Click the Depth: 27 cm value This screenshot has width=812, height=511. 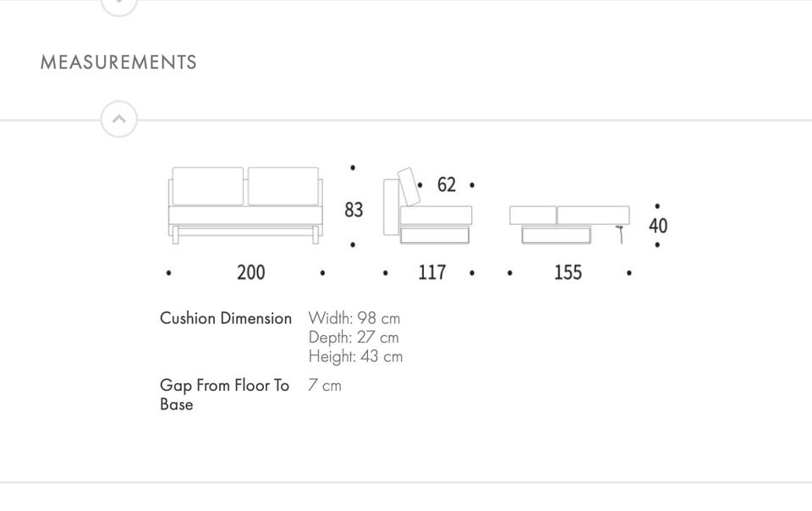tap(354, 338)
